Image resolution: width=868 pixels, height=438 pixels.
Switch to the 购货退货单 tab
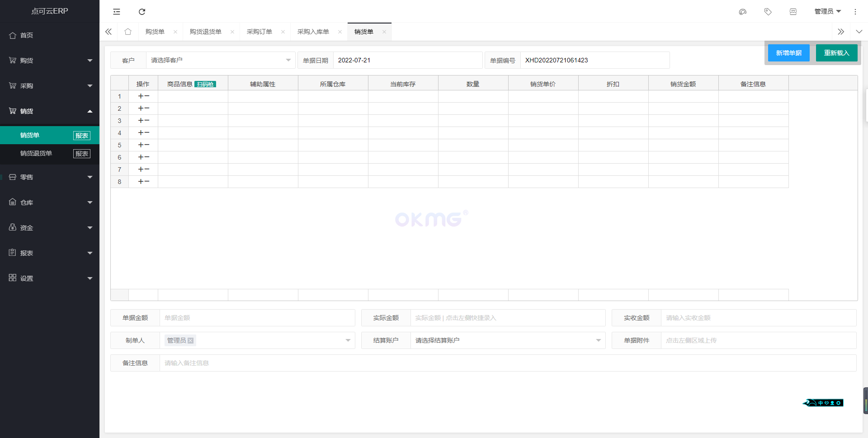[205, 32]
